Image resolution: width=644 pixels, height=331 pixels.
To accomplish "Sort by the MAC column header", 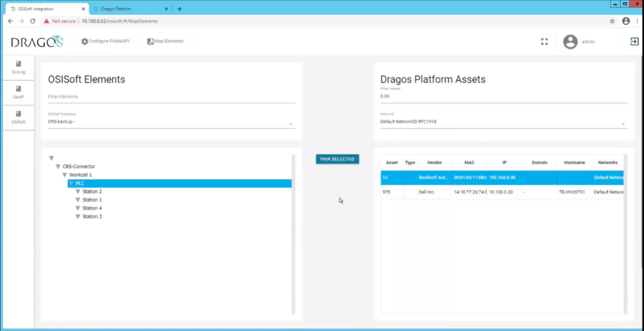I will click(469, 162).
